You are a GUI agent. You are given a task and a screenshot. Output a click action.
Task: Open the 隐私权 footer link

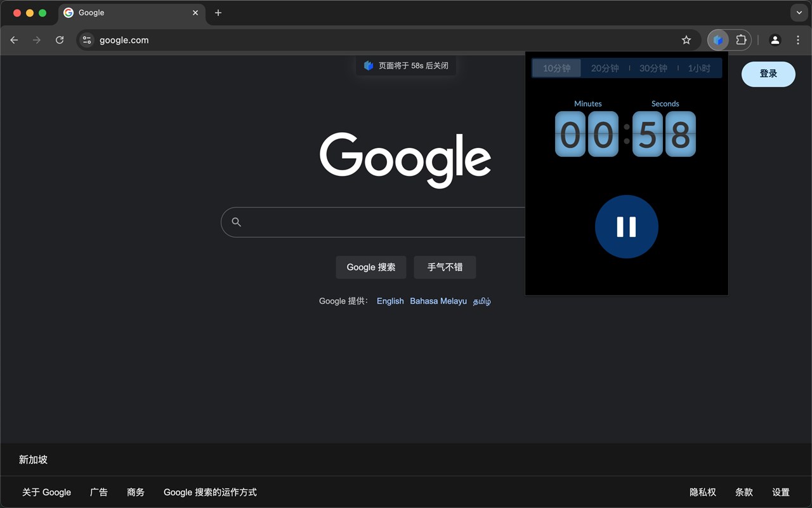click(x=703, y=492)
